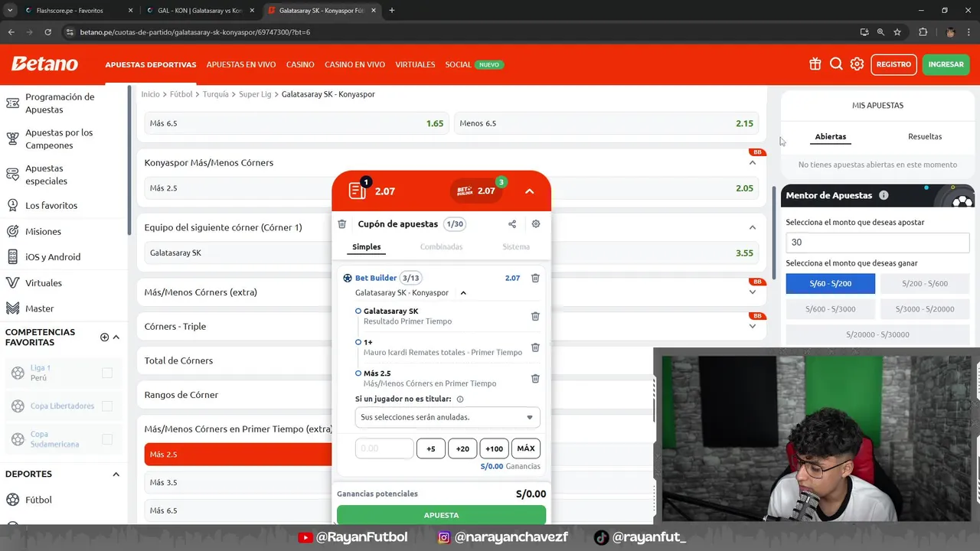Click browser zoom magnifier in address bar
Viewport: 980px width, 551px height.
click(x=880, y=32)
